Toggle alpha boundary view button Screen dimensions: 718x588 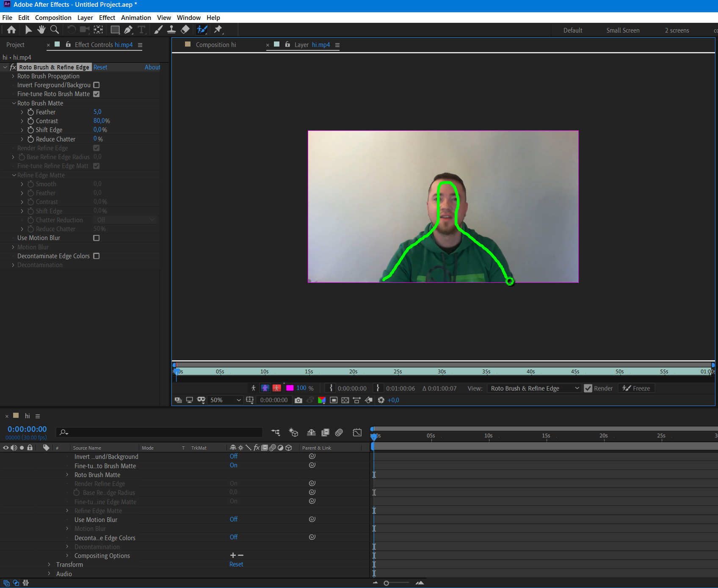(x=265, y=388)
